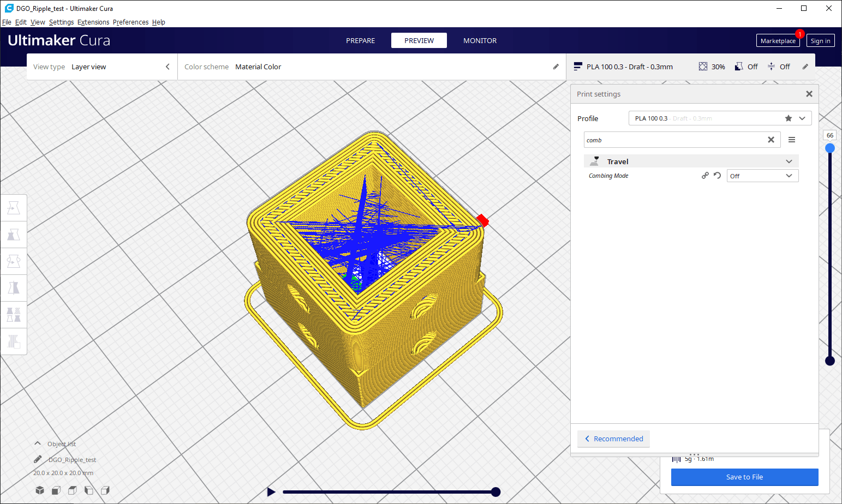Screen dimensions: 842x504
Task: Click the infill 30% indicator
Action: (712, 67)
